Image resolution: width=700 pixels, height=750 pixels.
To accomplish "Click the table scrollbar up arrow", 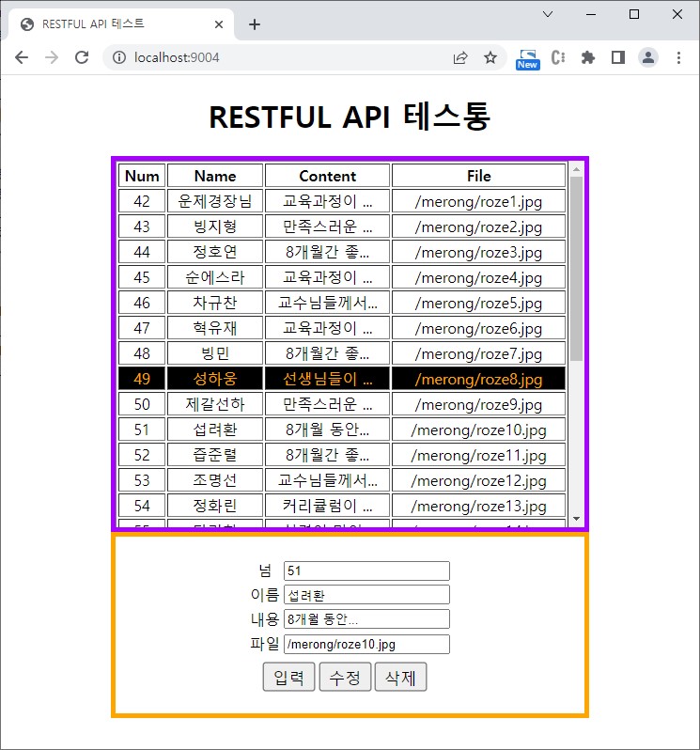I will 576,169.
